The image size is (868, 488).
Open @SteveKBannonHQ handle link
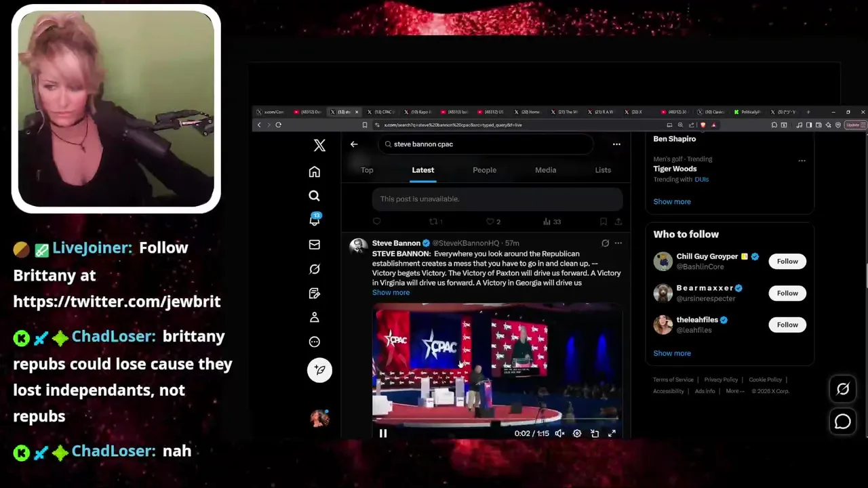click(465, 243)
